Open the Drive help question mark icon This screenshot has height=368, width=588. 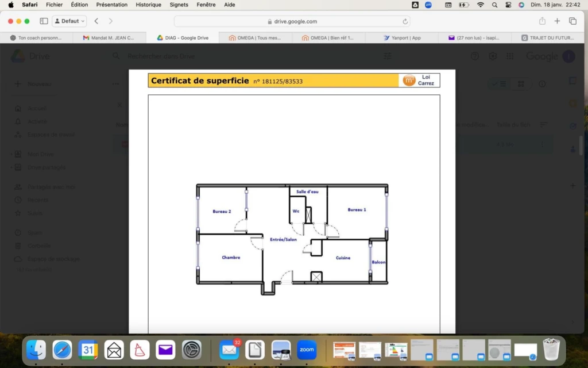[x=475, y=56]
